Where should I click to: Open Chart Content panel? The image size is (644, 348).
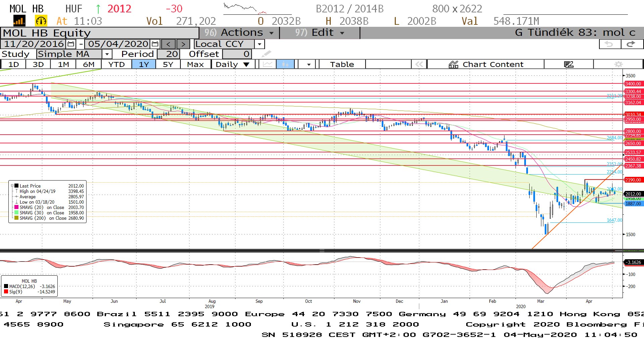point(486,64)
